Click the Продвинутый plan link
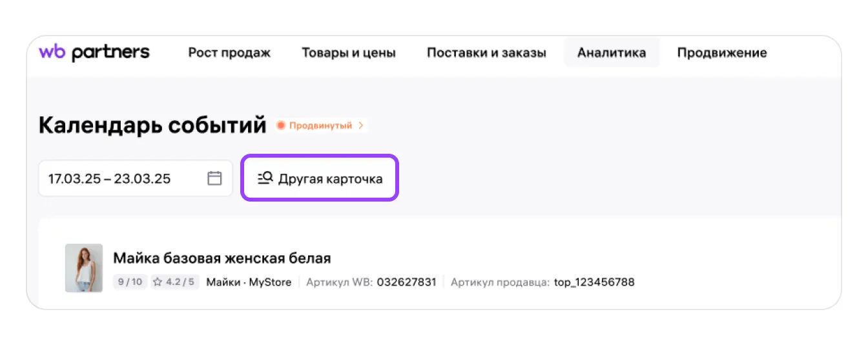Image resolution: width=868 pixels, height=345 pixels. pyautogui.click(x=320, y=125)
